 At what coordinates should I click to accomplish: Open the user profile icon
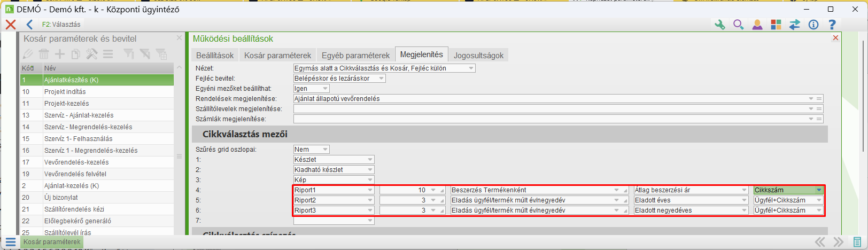(757, 25)
